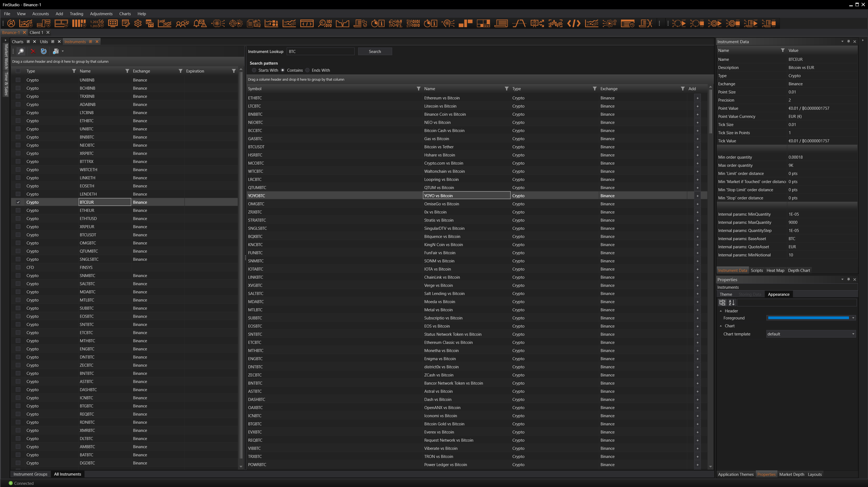Click the magnifier lookup icon in Instruments toolbar
Image resolution: width=868 pixels, height=487 pixels.
click(x=21, y=51)
